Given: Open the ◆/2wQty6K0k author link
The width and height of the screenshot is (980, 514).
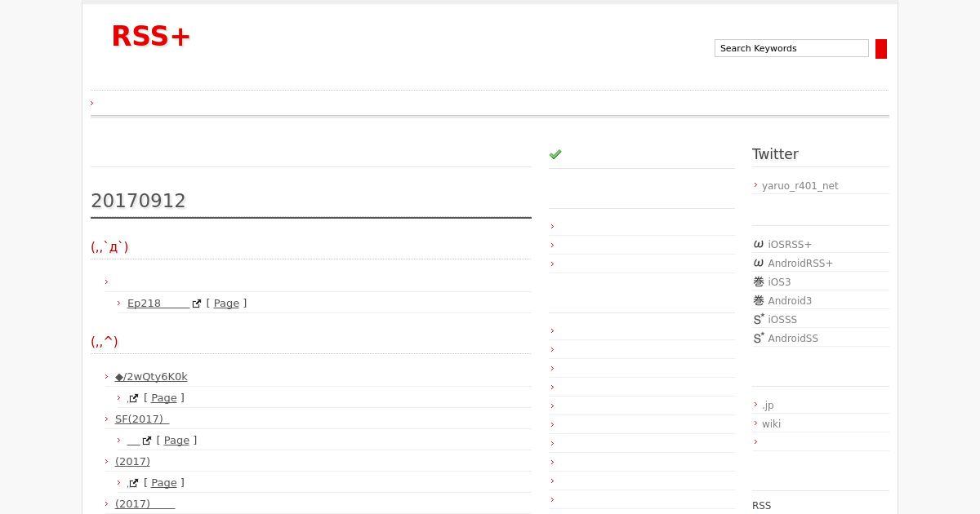Looking at the screenshot, I should coord(151,377).
